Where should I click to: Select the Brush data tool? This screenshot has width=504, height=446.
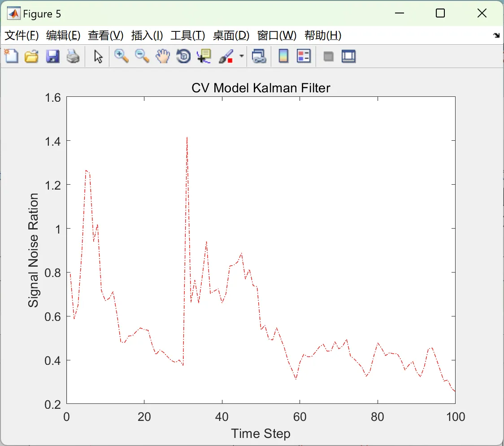[x=226, y=56]
